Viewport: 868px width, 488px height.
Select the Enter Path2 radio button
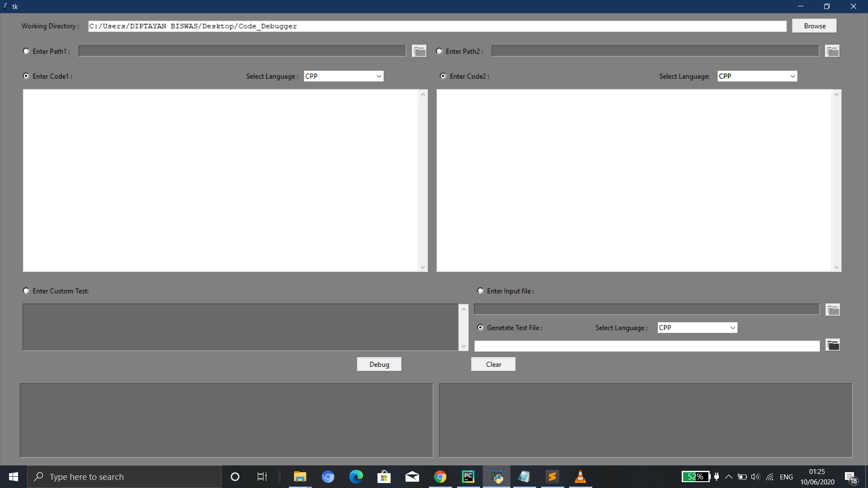[x=439, y=51]
